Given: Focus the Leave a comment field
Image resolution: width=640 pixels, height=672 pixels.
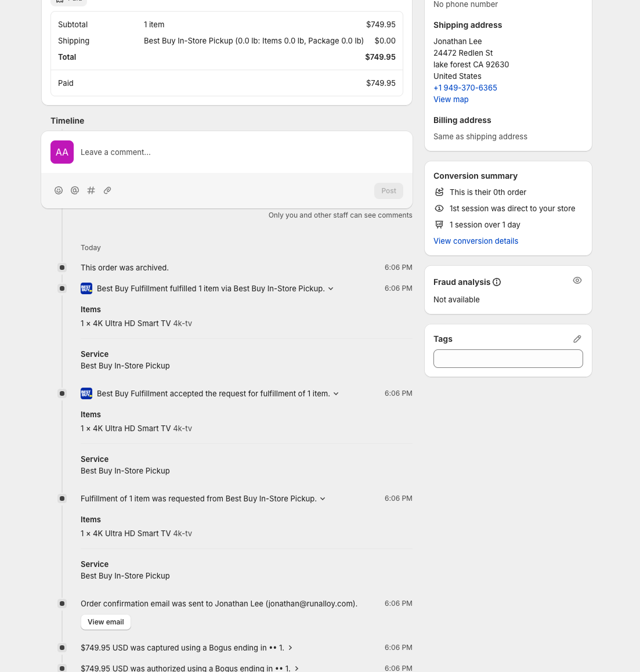Looking at the screenshot, I should click(227, 152).
